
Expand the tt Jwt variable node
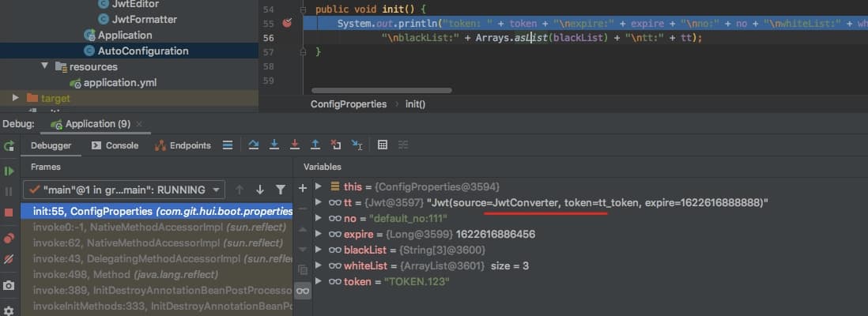319,203
